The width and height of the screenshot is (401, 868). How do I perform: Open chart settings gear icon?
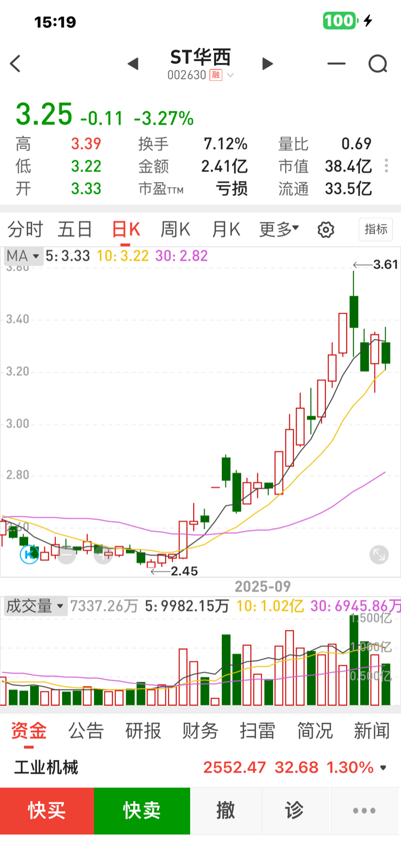(326, 230)
